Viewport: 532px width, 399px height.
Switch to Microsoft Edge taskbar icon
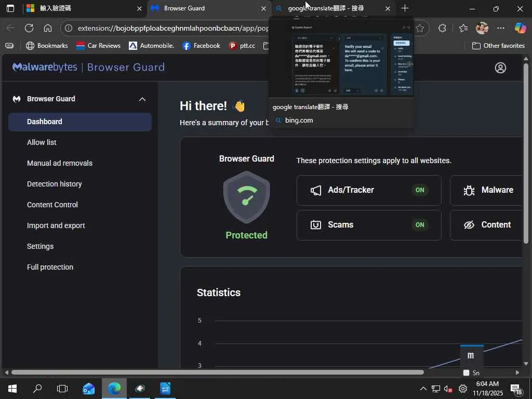coord(114,389)
